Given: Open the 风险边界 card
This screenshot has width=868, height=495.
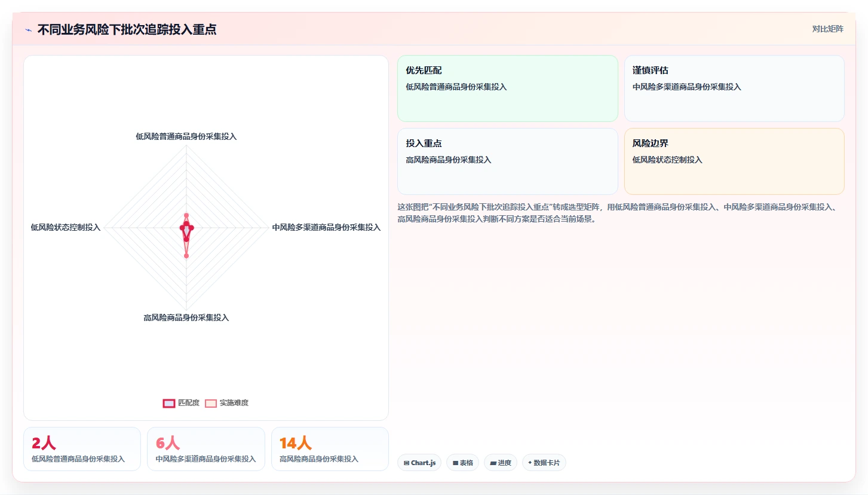Looking at the screenshot, I should (734, 161).
